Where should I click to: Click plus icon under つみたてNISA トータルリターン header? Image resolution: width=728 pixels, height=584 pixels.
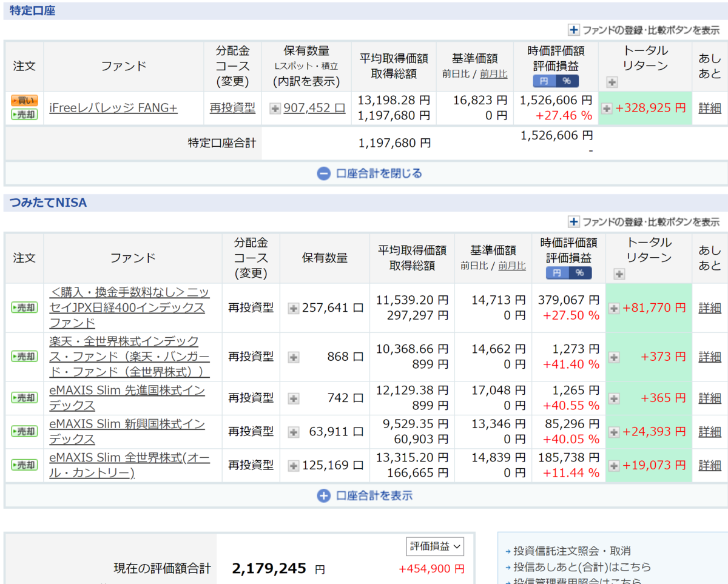[619, 274]
